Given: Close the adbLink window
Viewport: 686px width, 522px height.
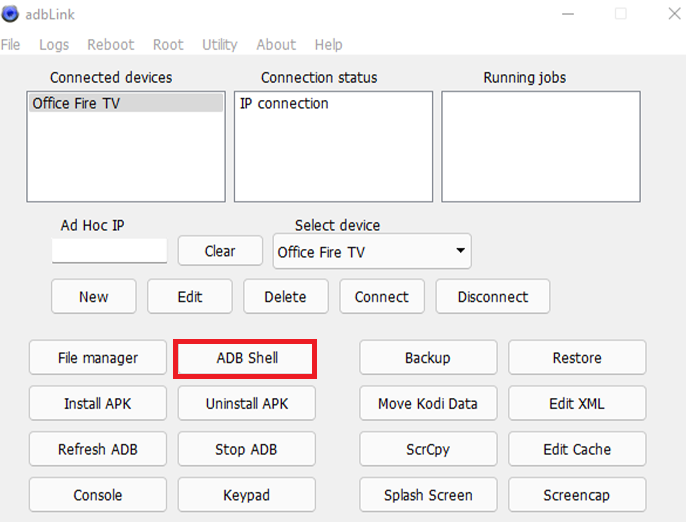Looking at the screenshot, I should (674, 14).
